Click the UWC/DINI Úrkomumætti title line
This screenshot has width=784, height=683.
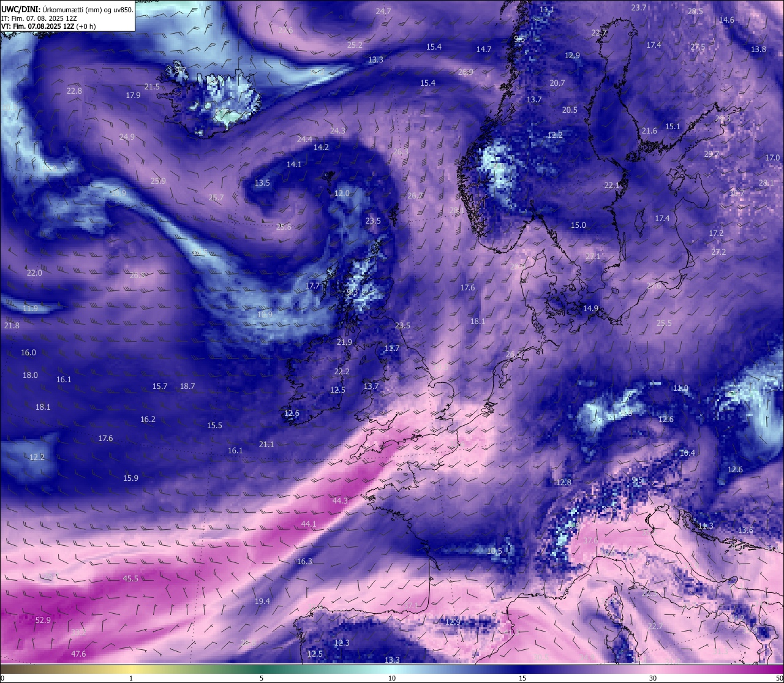coord(67,9)
